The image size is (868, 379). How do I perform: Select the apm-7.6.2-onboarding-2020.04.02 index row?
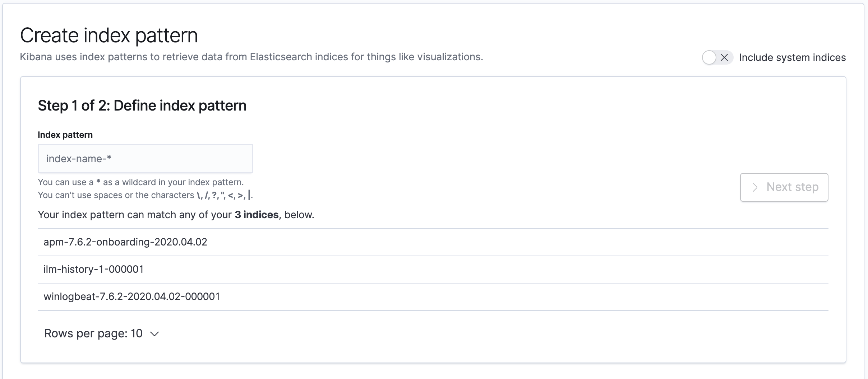(125, 242)
